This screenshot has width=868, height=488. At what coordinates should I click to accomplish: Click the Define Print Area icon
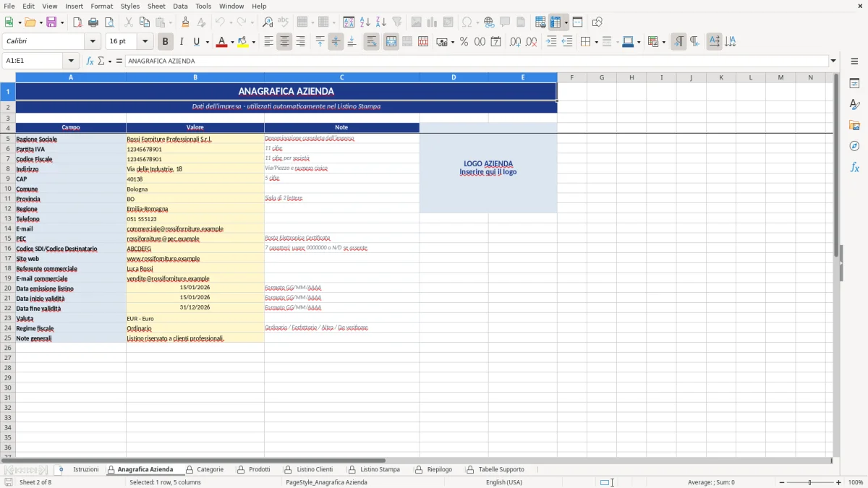540,22
